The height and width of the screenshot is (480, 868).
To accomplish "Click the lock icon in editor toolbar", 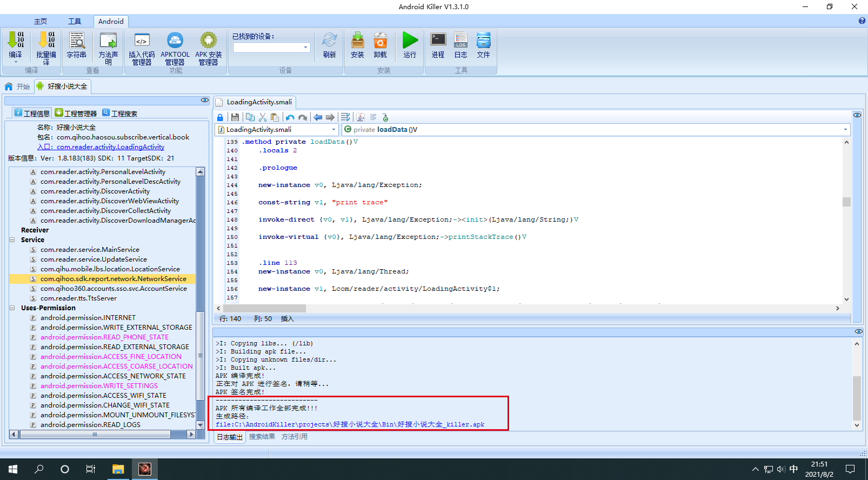I will (x=220, y=117).
